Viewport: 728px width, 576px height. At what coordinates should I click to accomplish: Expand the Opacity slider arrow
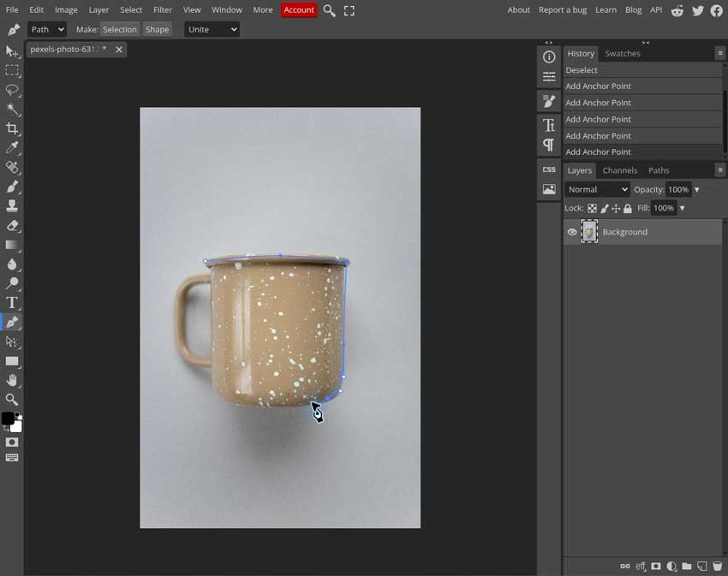697,190
